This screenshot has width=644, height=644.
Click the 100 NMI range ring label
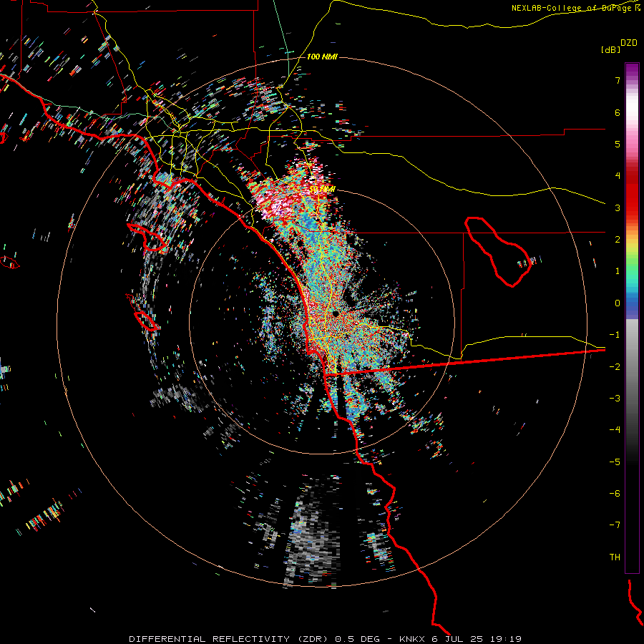(322, 57)
